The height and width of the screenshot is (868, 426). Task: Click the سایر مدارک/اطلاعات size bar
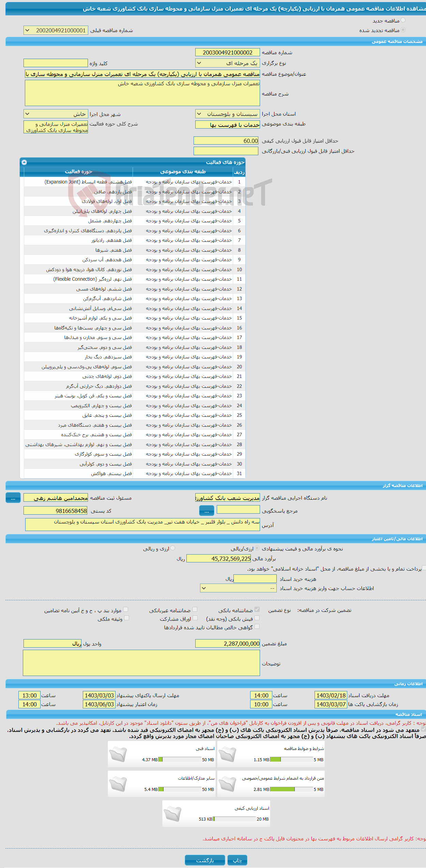pyautogui.click(x=180, y=789)
